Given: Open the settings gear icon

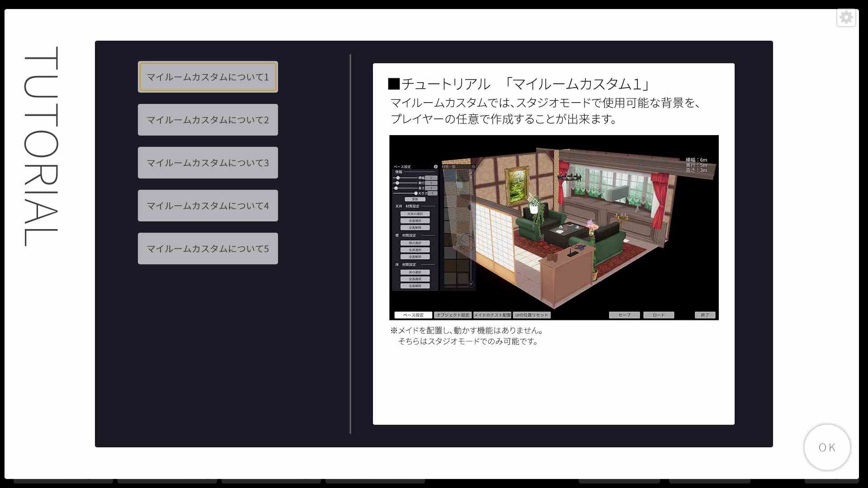Looking at the screenshot, I should coord(846,18).
